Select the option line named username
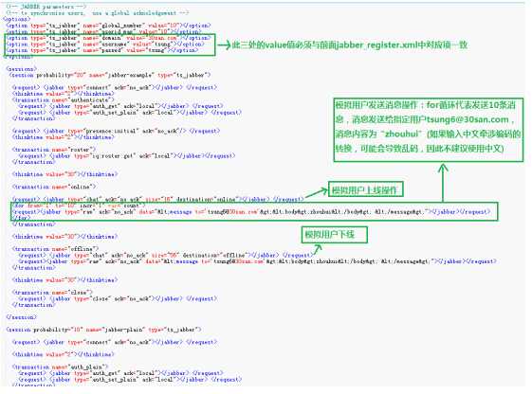This screenshot has height=394, width=532. point(105,45)
